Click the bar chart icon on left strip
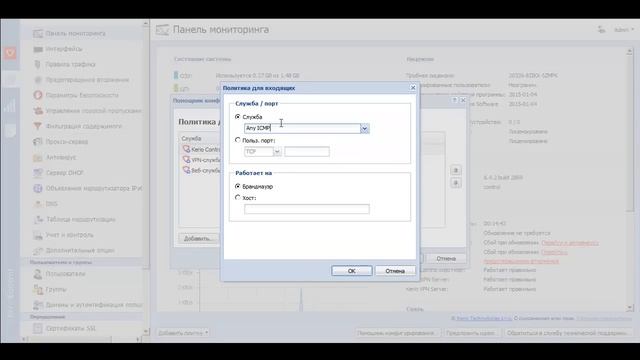This screenshot has width=640, height=360. pyautogui.click(x=10, y=105)
